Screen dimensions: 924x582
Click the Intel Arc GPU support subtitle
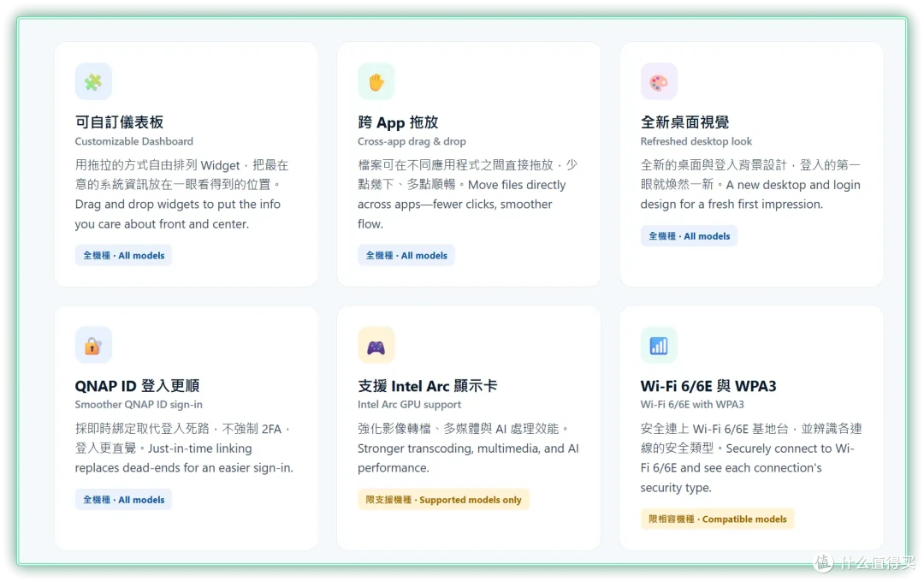coord(409,405)
